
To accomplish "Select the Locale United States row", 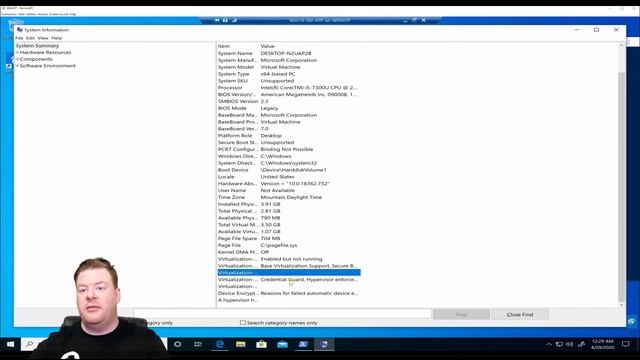I will (x=289, y=177).
